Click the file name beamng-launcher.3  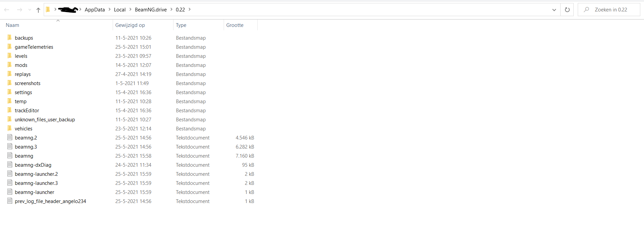click(x=36, y=183)
